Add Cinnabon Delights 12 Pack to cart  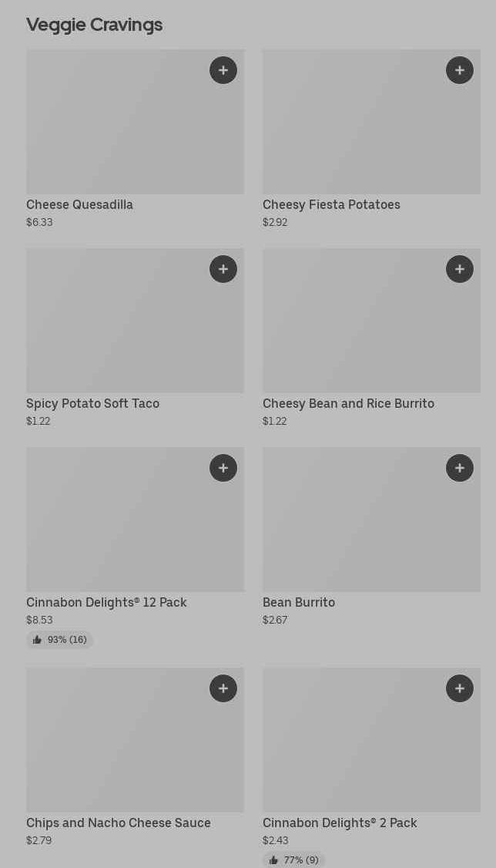point(223,468)
